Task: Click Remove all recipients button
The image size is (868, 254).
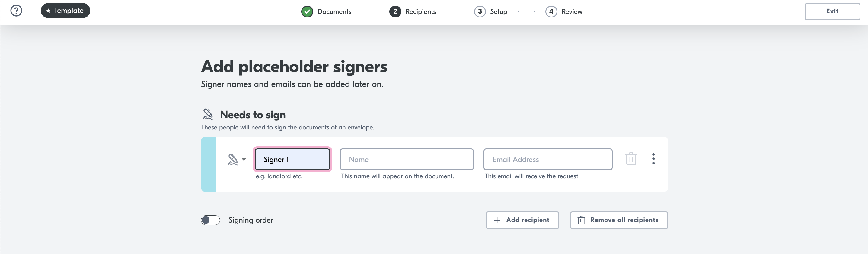Action: (x=619, y=220)
